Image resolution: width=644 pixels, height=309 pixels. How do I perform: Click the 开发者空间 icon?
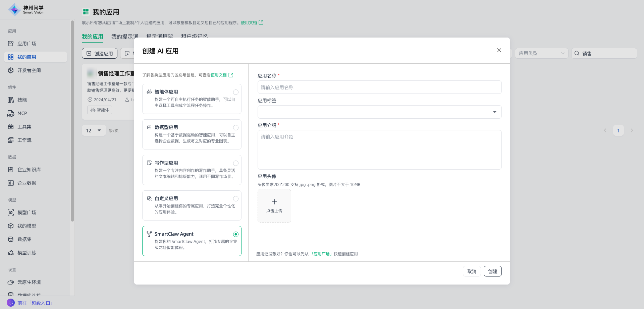[11, 70]
